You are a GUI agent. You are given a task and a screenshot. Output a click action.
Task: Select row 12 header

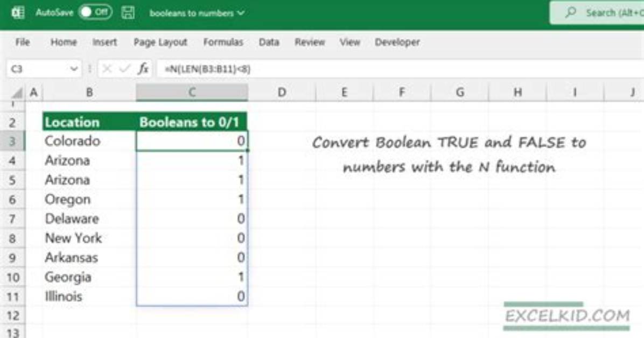pos(12,316)
